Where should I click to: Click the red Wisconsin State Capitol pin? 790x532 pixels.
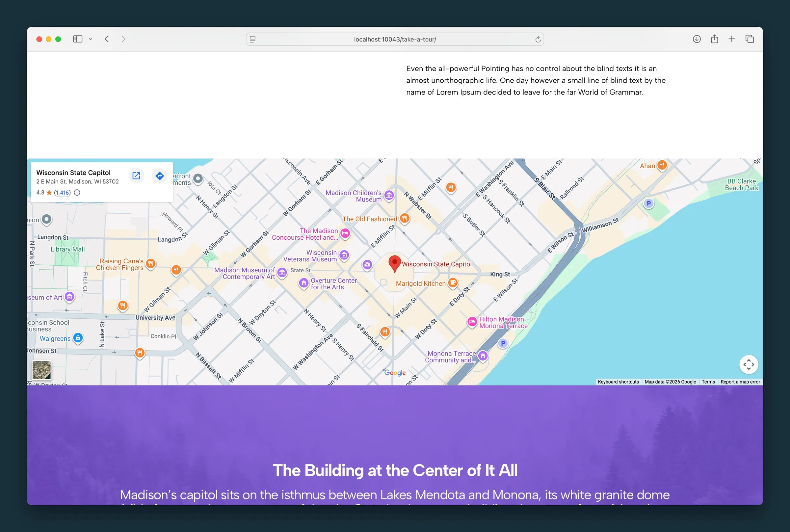pos(394,264)
